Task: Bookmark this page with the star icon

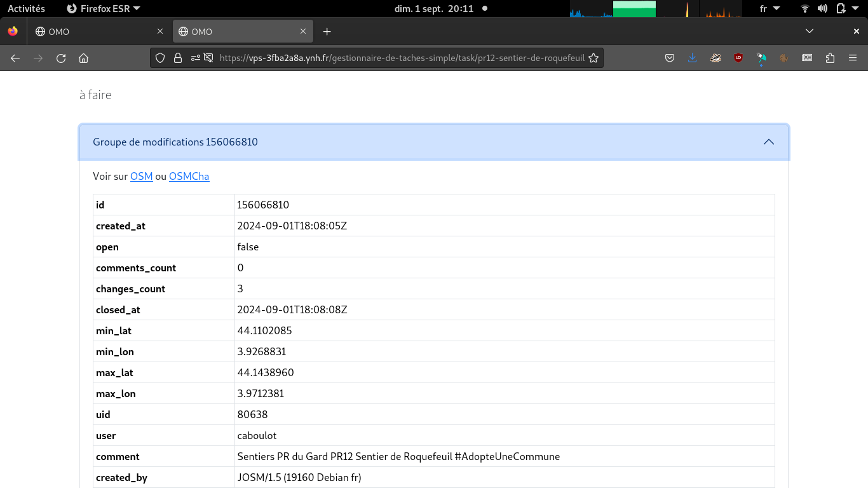Action: coord(593,58)
